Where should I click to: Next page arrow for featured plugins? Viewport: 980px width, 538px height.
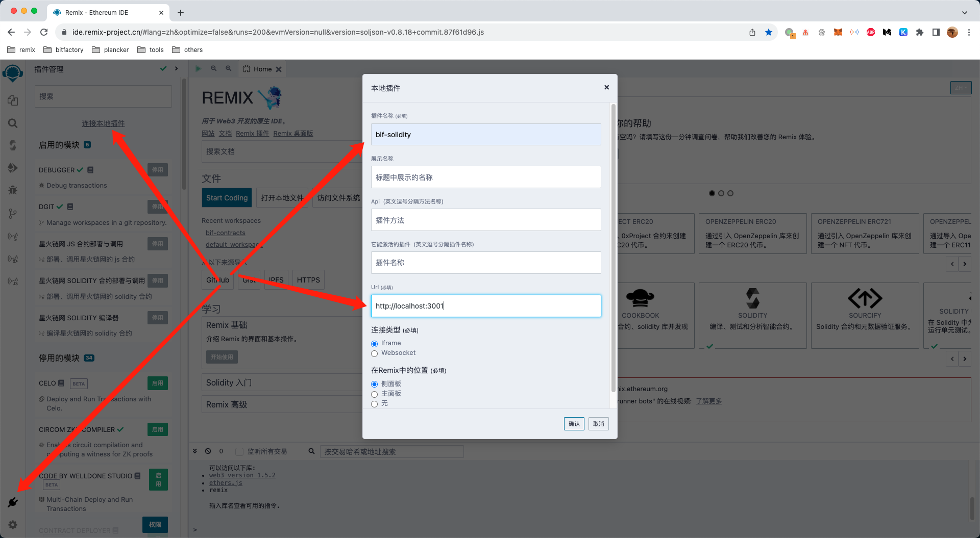coord(965,359)
